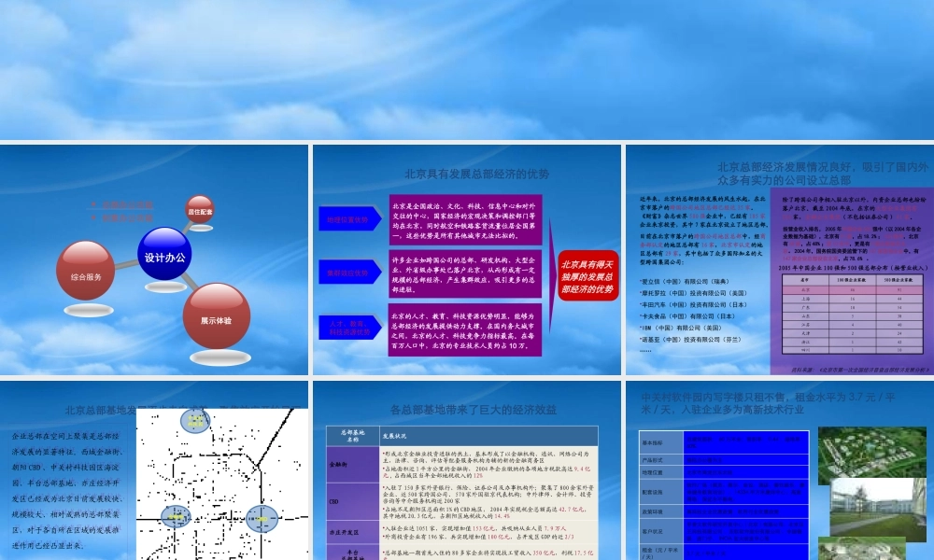Select red box 北京具有得天独厚的发展总部经济的优势
Image resolution: width=934 pixels, height=560 pixels.
587,276
